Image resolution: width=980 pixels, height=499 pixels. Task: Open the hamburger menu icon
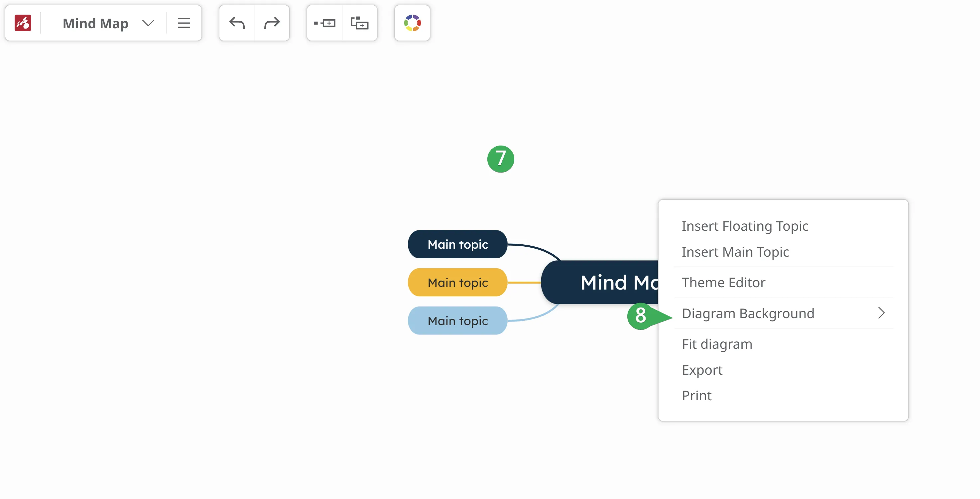(184, 23)
